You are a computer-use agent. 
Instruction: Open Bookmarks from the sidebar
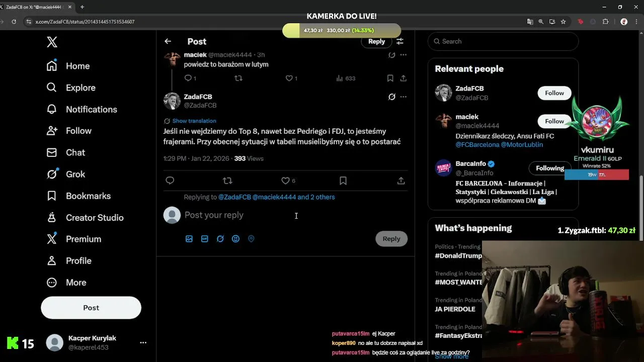coord(78,196)
